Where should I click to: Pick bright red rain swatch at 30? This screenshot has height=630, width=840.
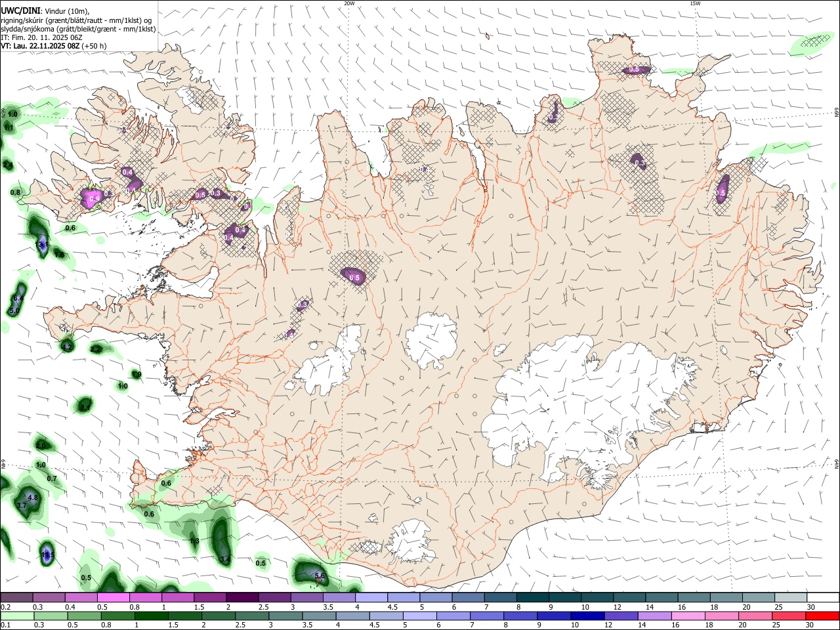[x=822, y=616]
